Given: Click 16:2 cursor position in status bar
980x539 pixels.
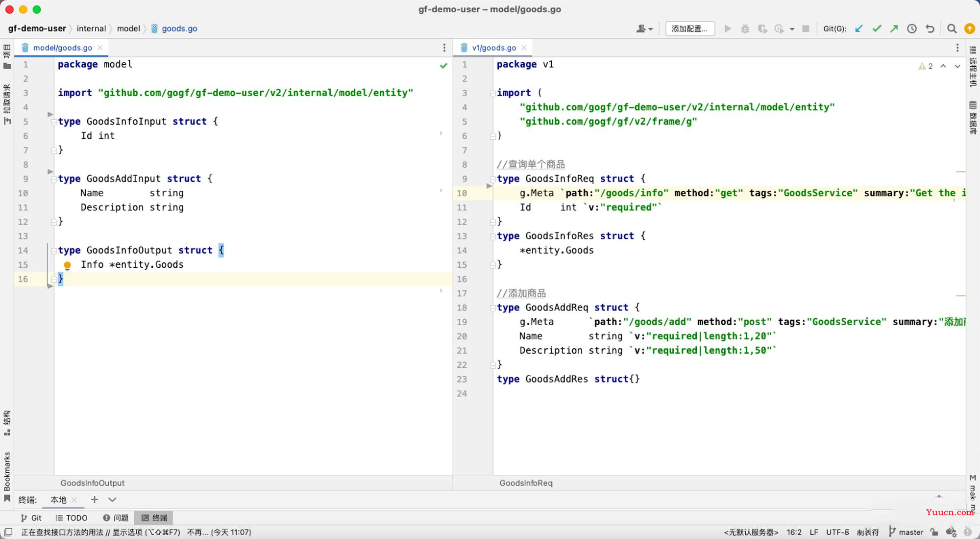Looking at the screenshot, I should click(x=794, y=532).
